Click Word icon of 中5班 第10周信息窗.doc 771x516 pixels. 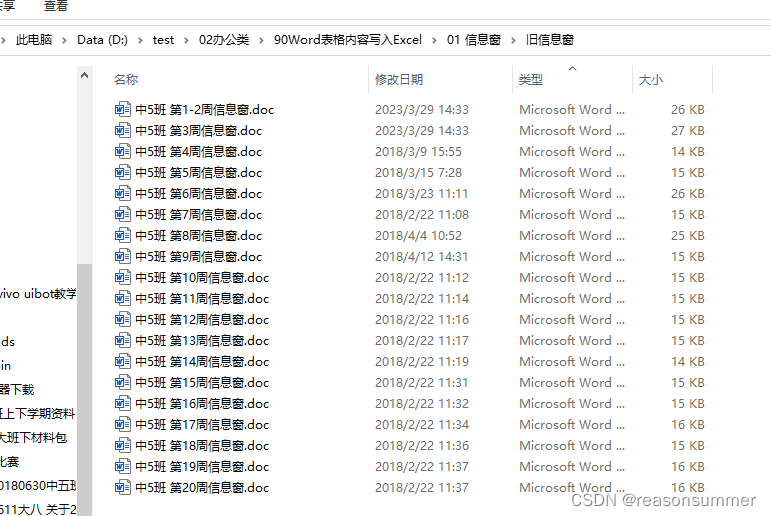[x=122, y=277]
